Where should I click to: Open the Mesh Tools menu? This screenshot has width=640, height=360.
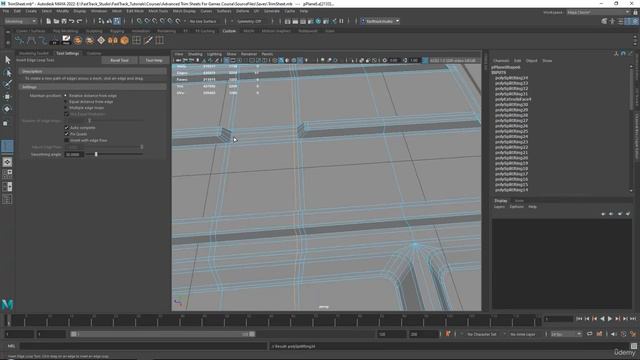[x=158, y=11]
